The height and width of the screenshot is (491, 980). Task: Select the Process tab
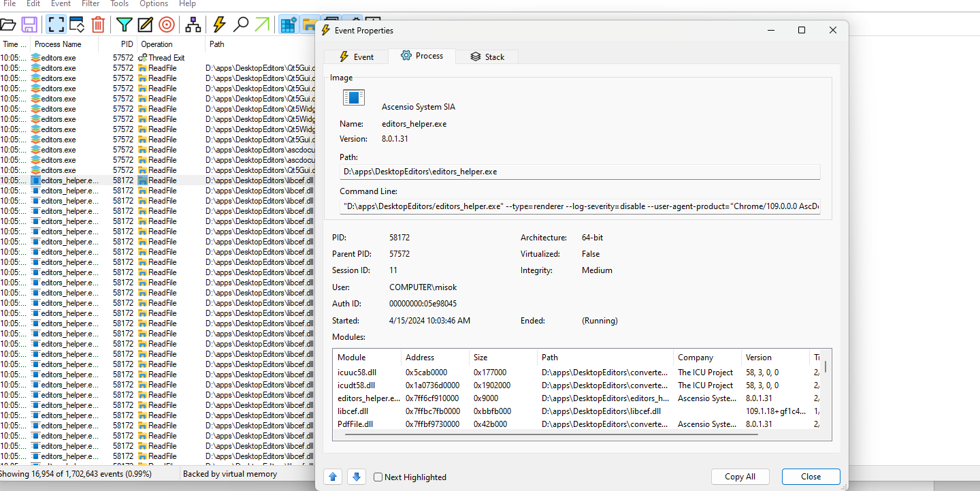click(421, 56)
